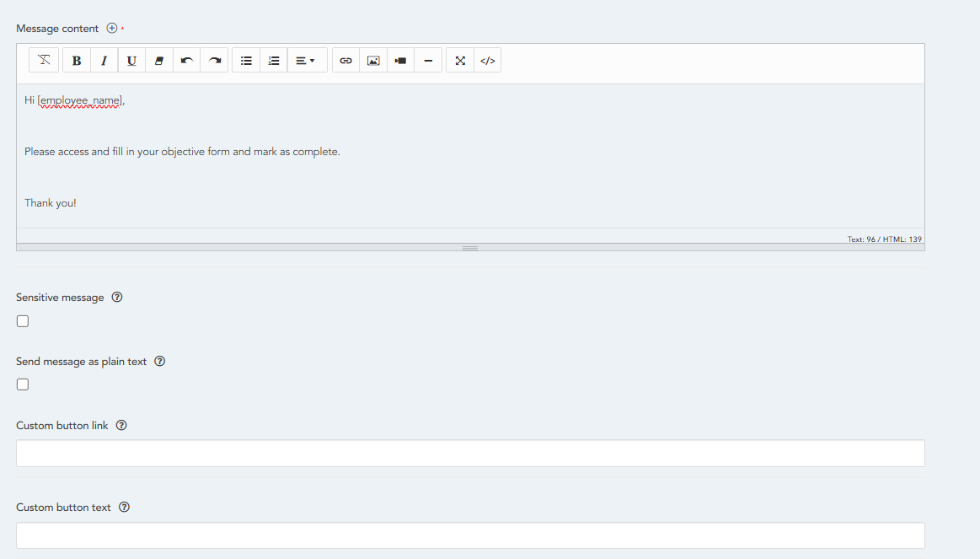The image size is (980, 559).
Task: Insert a hyperlink in the message
Action: (x=345, y=61)
